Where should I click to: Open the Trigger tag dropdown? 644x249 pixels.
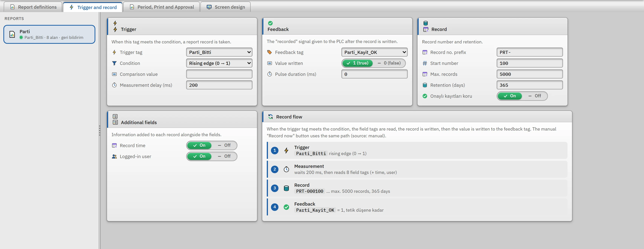click(219, 52)
